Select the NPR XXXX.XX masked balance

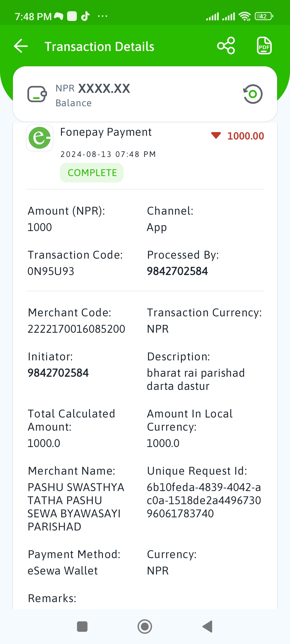pos(93,89)
